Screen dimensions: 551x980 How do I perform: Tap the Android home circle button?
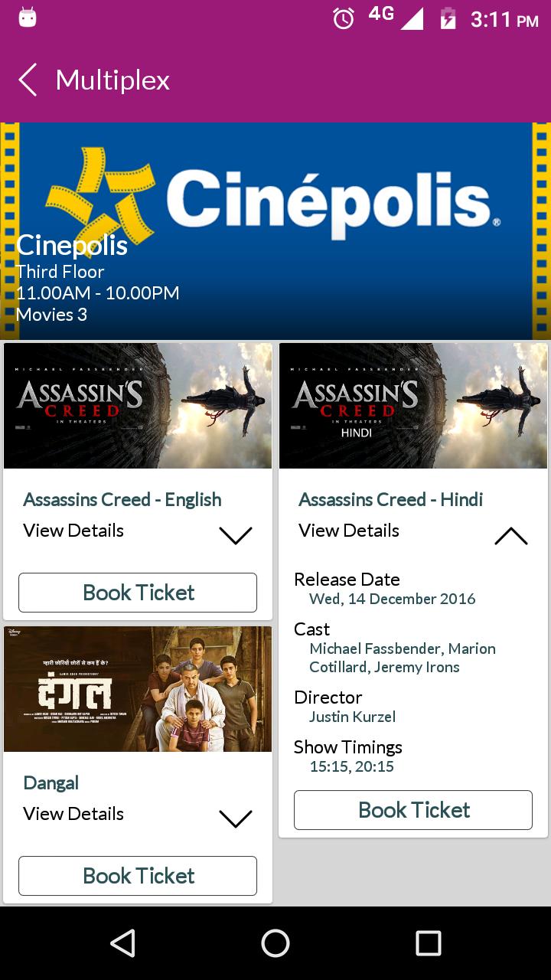(x=275, y=943)
